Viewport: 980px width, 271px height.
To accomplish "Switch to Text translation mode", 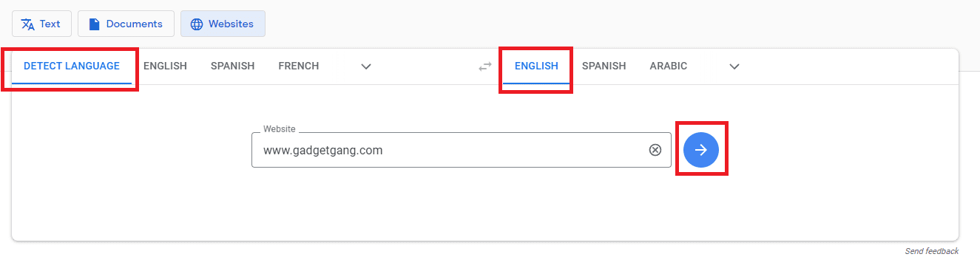I will [41, 24].
